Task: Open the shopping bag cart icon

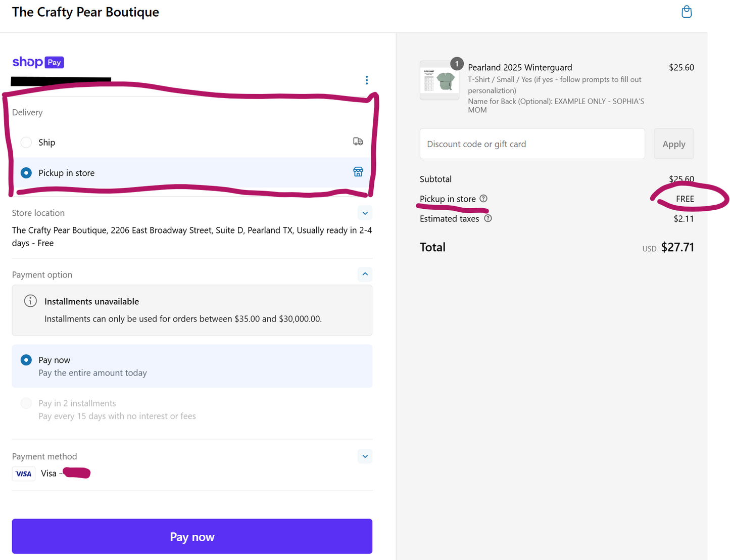Action: (x=686, y=12)
